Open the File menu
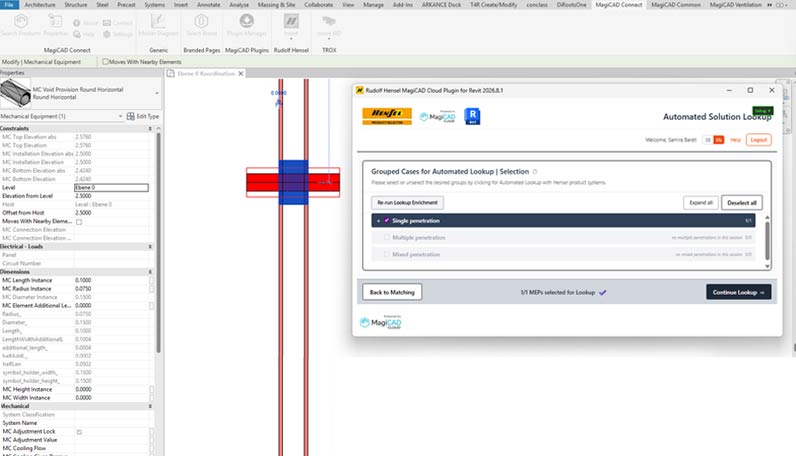The width and height of the screenshot is (796, 456). [9, 5]
